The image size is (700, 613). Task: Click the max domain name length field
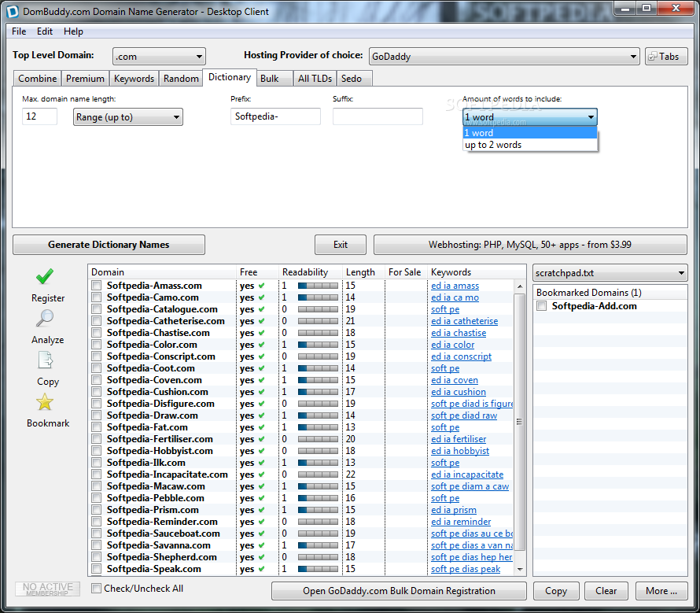coord(40,116)
